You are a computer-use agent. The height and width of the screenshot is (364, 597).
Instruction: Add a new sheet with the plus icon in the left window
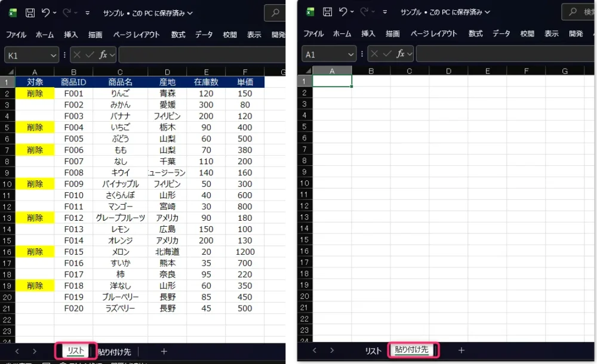click(164, 351)
